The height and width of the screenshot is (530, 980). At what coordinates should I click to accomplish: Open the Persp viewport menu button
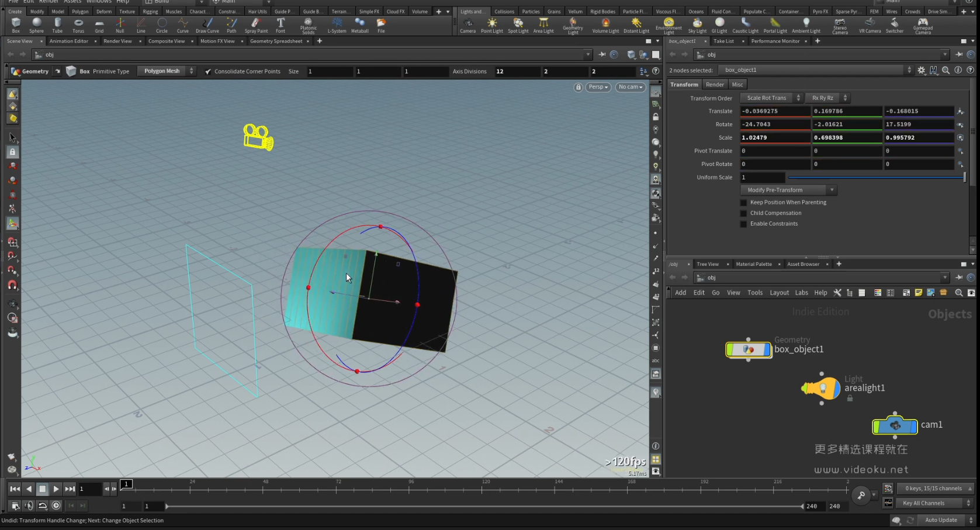598,87
